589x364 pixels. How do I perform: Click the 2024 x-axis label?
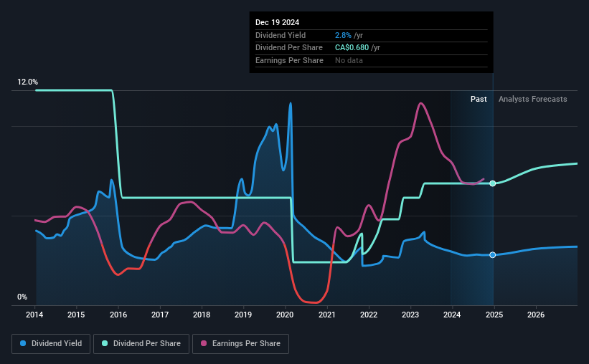click(x=452, y=315)
